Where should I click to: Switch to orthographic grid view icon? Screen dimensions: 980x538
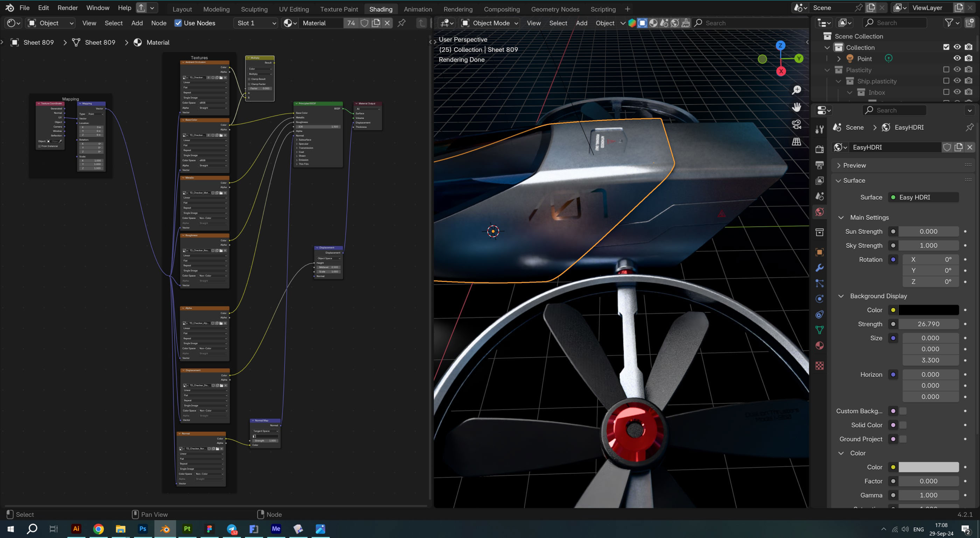pos(796,142)
